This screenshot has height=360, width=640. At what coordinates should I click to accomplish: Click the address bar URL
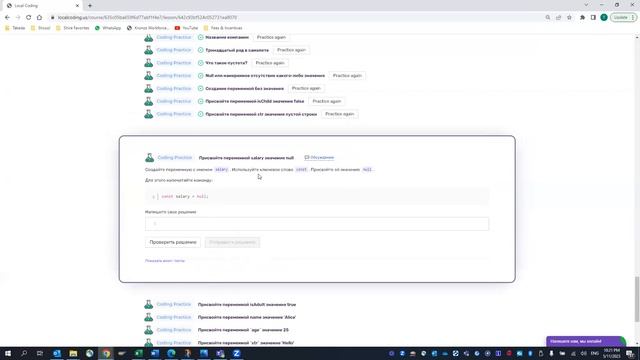click(x=147, y=18)
